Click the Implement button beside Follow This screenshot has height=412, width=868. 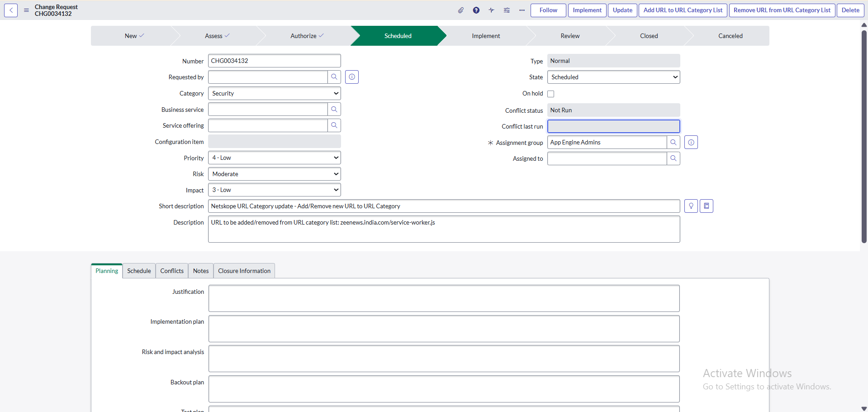(x=587, y=10)
